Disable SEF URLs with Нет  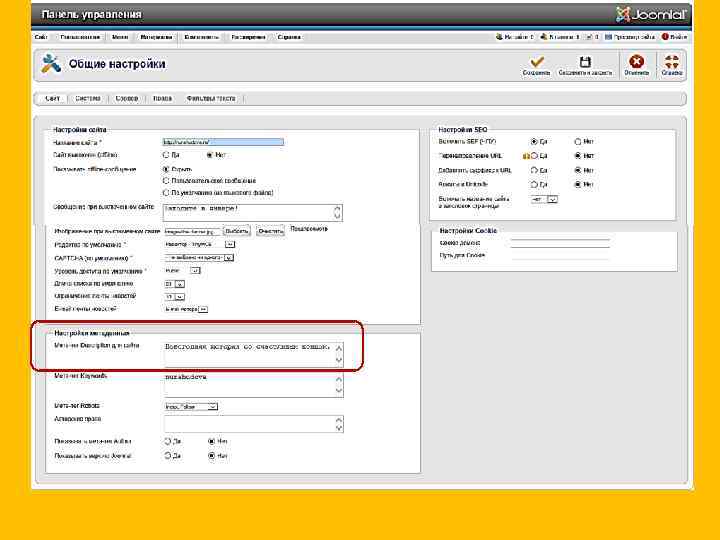pos(578,142)
